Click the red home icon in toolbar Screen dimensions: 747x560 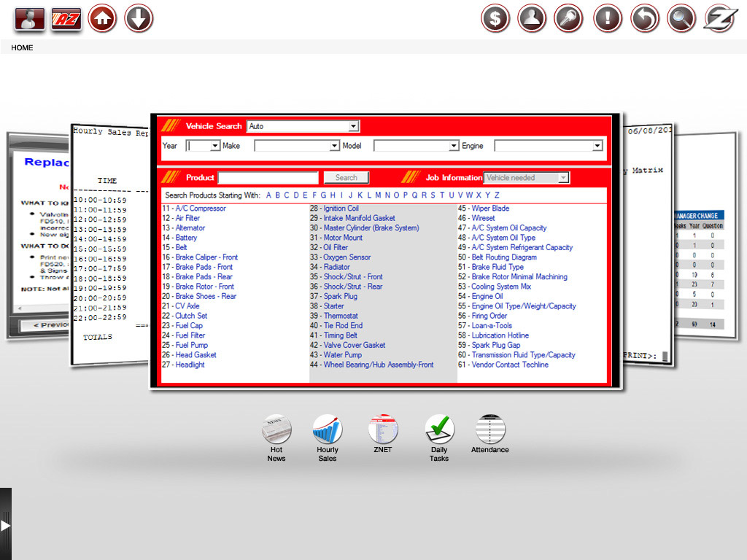pos(102,19)
